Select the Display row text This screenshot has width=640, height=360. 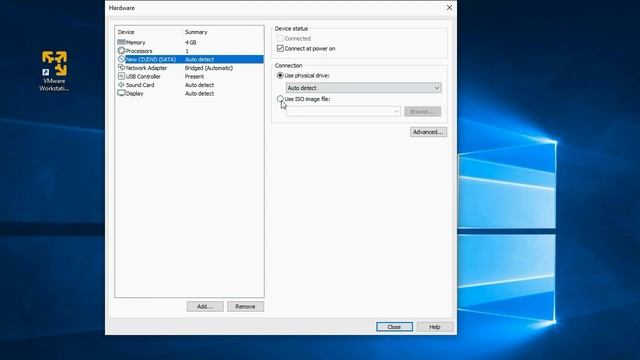pyautogui.click(x=134, y=93)
